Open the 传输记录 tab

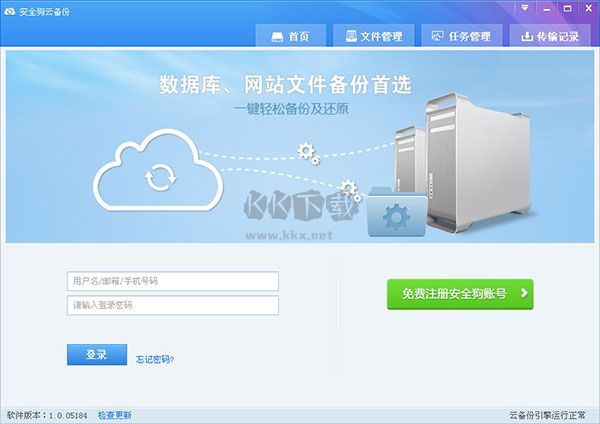pos(550,36)
